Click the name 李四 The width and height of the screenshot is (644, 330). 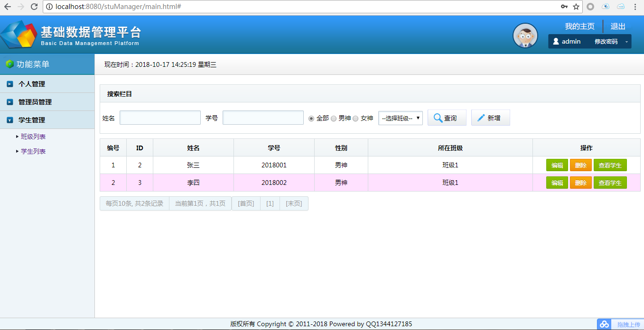tap(193, 183)
